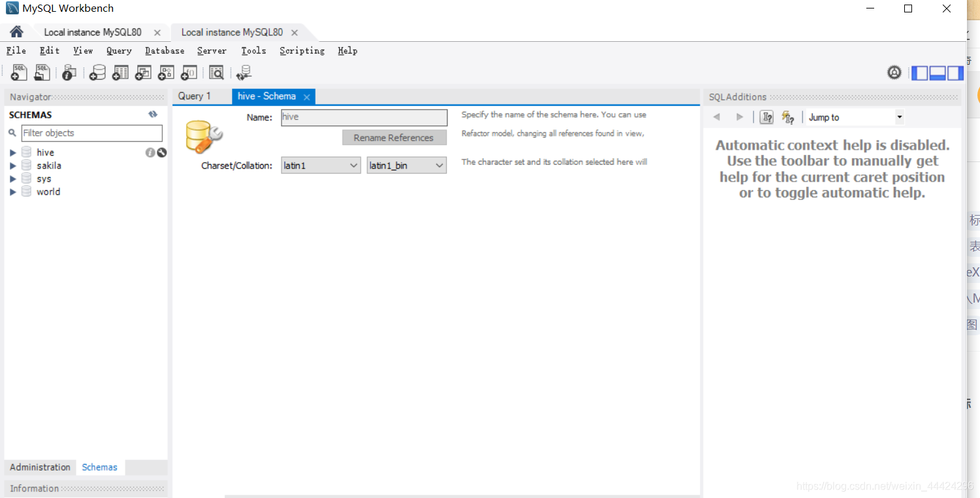Click the Charset/Collation label
This screenshot has height=498, width=980.
[x=237, y=165]
